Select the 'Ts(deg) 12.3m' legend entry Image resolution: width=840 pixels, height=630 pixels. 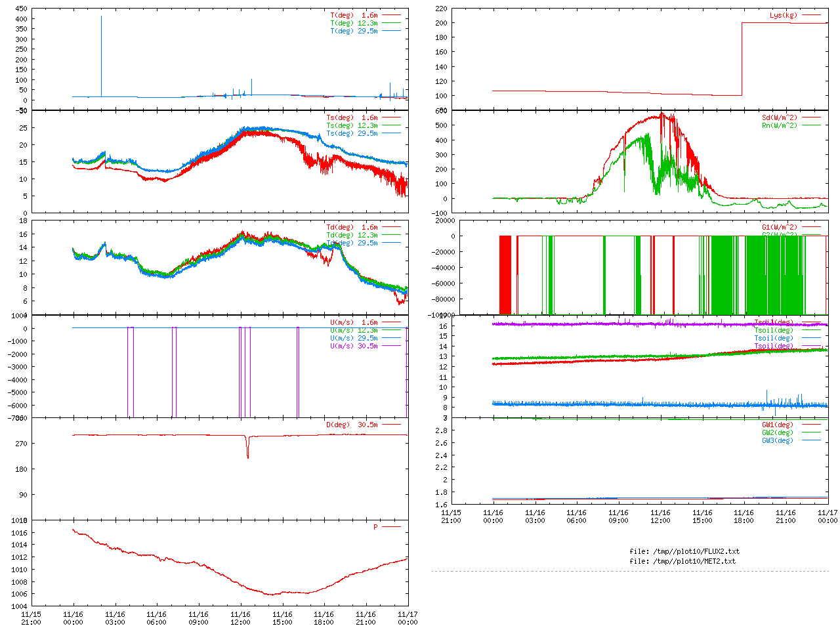(352, 126)
